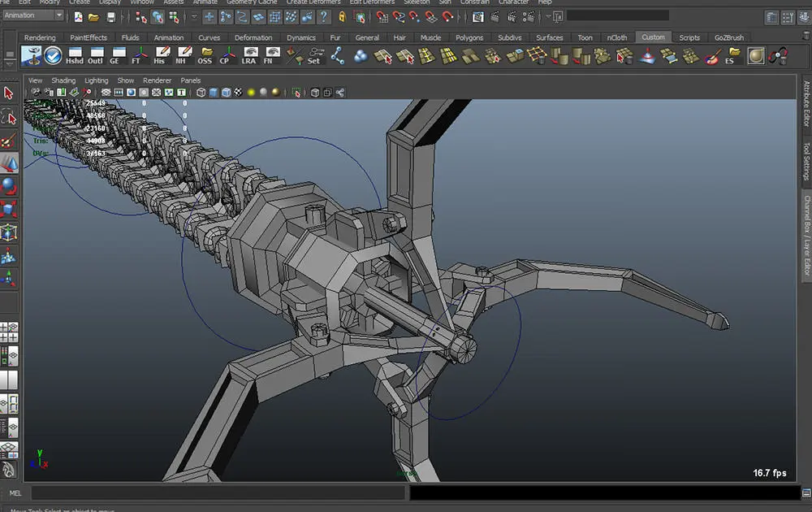This screenshot has width=812, height=512.
Task: Open the Shading panel menu
Action: tap(63, 80)
